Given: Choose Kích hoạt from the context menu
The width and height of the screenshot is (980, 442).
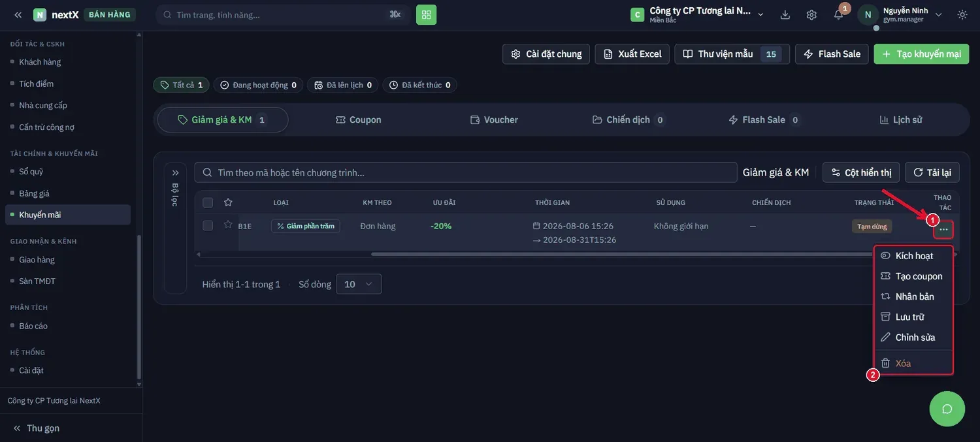Looking at the screenshot, I should point(913,256).
